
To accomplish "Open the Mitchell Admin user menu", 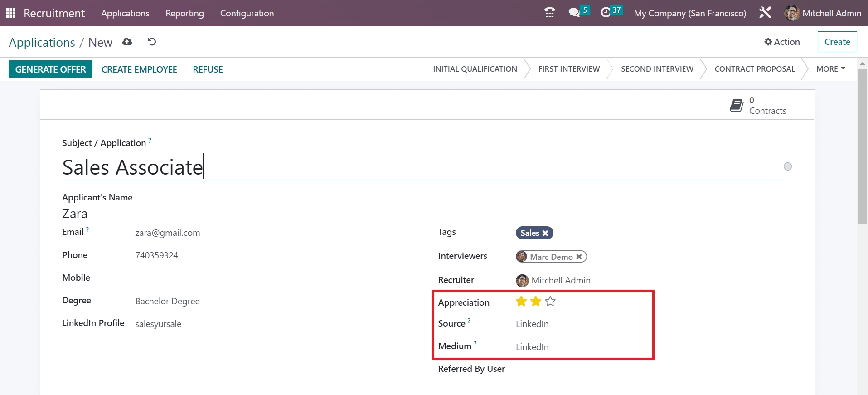I will tap(823, 13).
